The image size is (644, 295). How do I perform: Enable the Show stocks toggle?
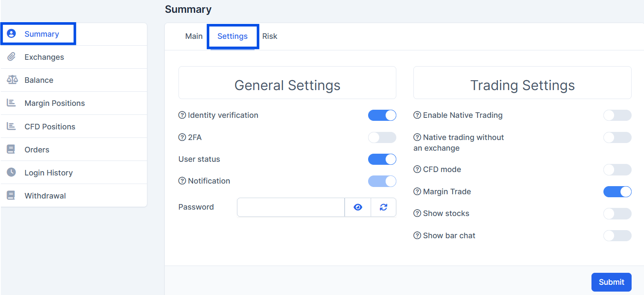(618, 213)
